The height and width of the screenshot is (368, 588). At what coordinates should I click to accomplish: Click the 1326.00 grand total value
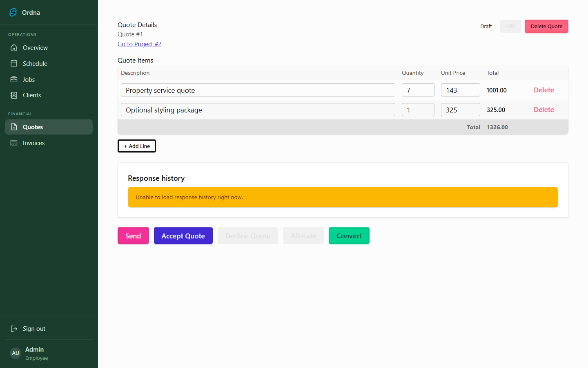pos(497,127)
